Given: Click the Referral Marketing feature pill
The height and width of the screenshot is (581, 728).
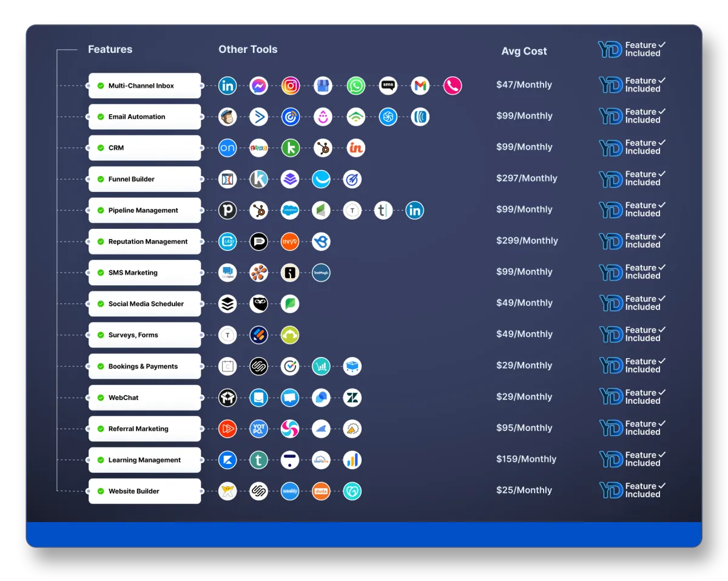Looking at the screenshot, I should click(x=144, y=429).
